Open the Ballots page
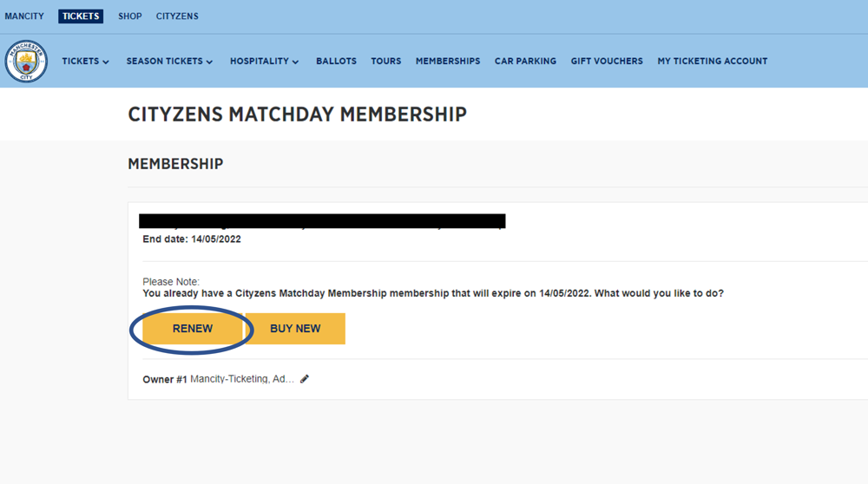Image resolution: width=868 pixels, height=484 pixels. tap(336, 62)
